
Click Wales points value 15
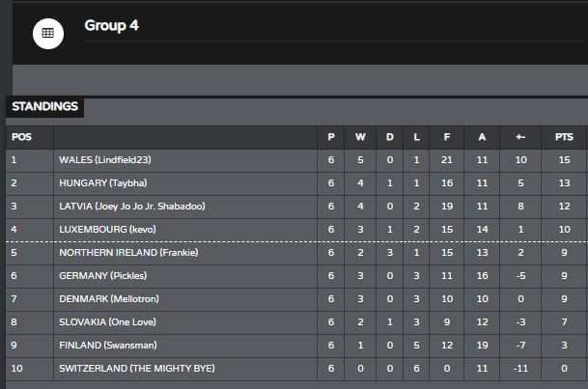click(564, 160)
